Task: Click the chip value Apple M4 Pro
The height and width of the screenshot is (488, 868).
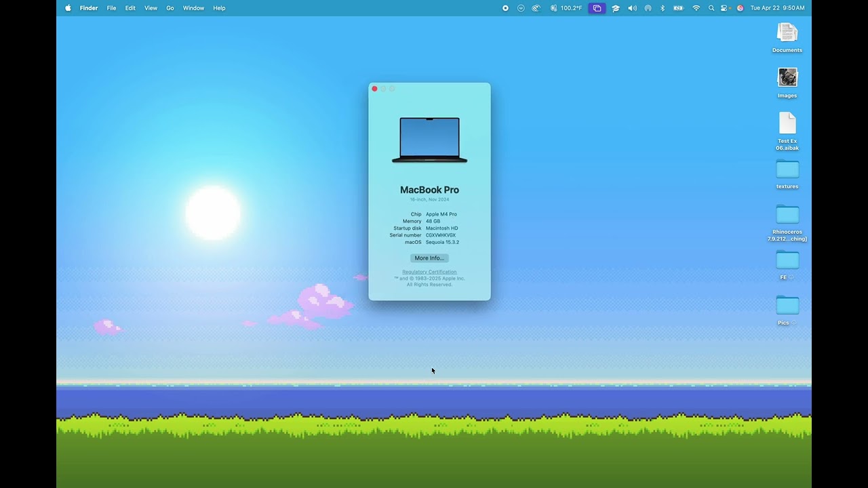Action: click(x=441, y=214)
